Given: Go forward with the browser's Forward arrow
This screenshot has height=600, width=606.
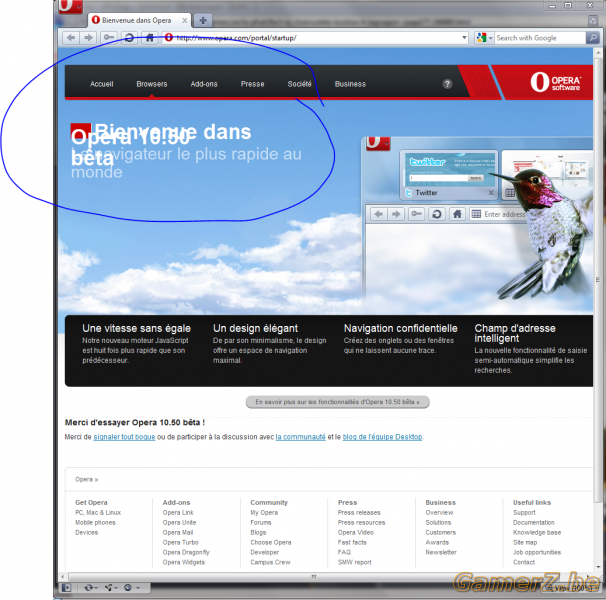Looking at the screenshot, I should click(88, 38).
